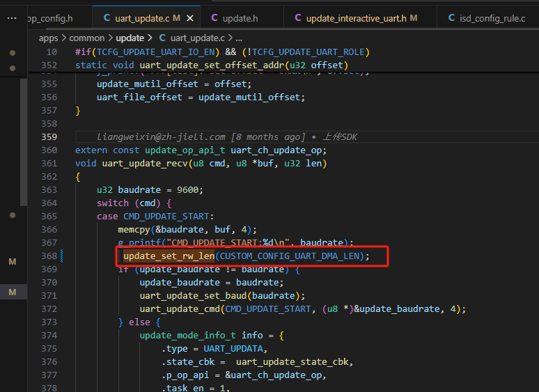
Task: Click update_mode_info_t type name
Action: 188,336
